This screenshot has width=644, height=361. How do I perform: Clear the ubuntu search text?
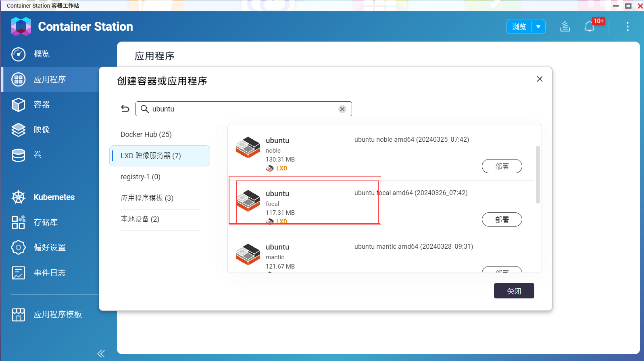[x=342, y=109]
